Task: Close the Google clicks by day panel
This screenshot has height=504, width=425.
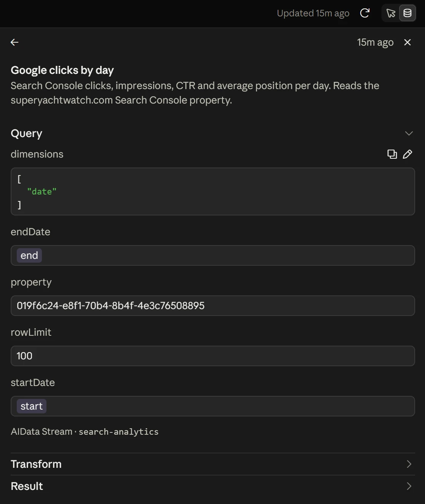Action: (407, 42)
